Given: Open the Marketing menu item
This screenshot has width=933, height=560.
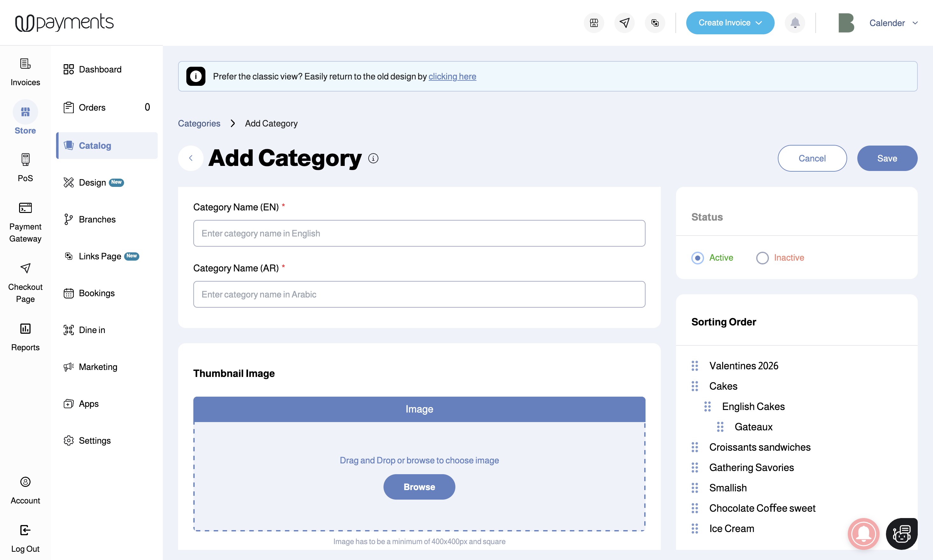Looking at the screenshot, I should point(98,367).
